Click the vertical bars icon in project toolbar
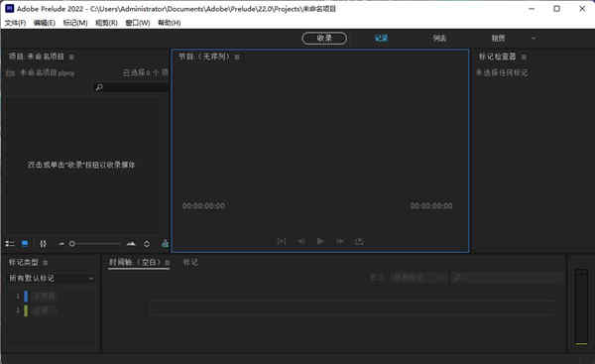This screenshot has width=595, height=364. (x=44, y=244)
